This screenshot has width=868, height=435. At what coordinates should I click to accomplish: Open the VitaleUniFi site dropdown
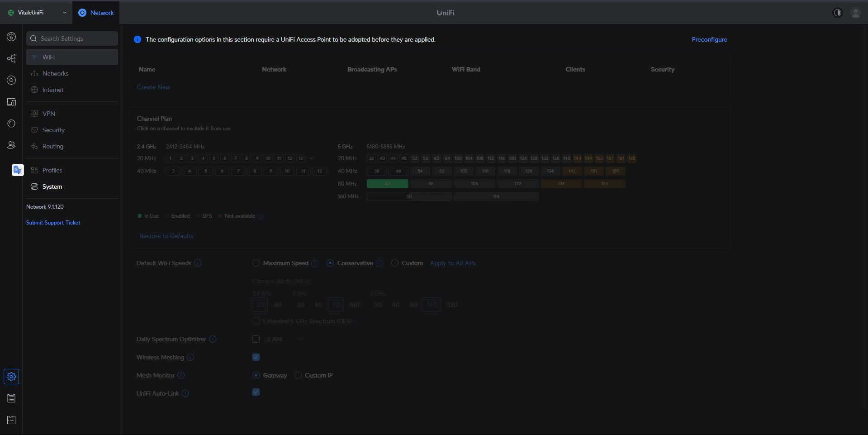tap(37, 13)
